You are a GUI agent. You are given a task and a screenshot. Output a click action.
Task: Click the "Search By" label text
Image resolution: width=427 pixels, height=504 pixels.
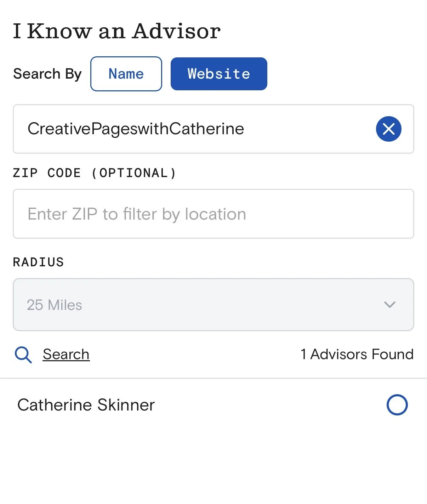tap(47, 74)
